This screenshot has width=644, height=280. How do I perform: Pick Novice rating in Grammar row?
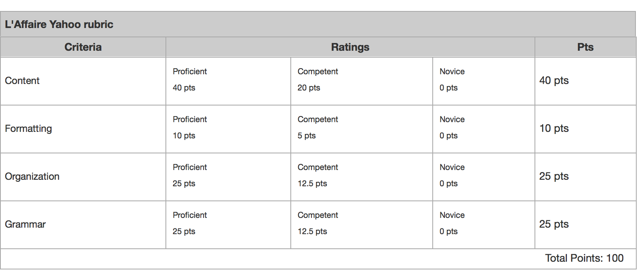483,224
